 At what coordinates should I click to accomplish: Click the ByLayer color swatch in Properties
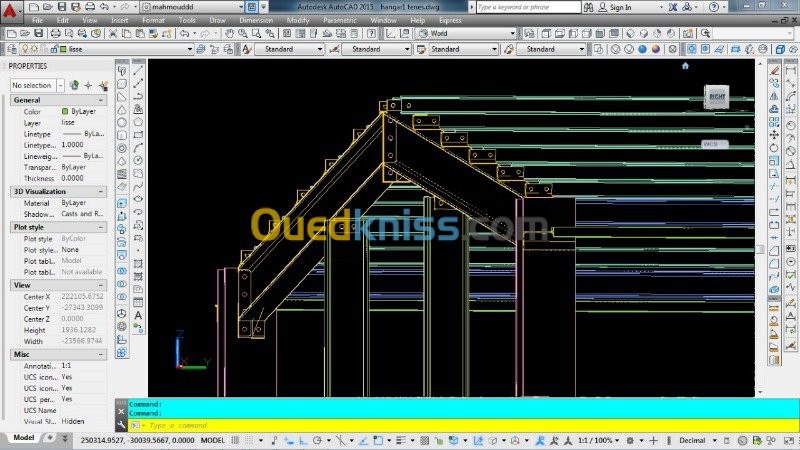point(65,111)
